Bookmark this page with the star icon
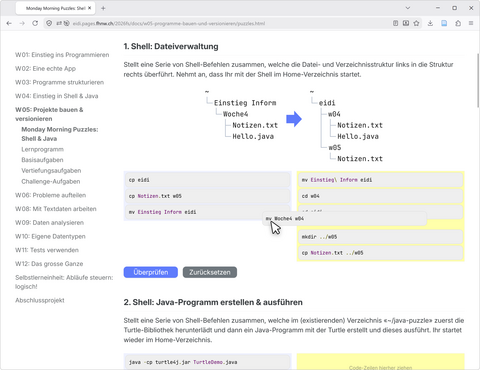This screenshot has width=480, height=370. 416,23
